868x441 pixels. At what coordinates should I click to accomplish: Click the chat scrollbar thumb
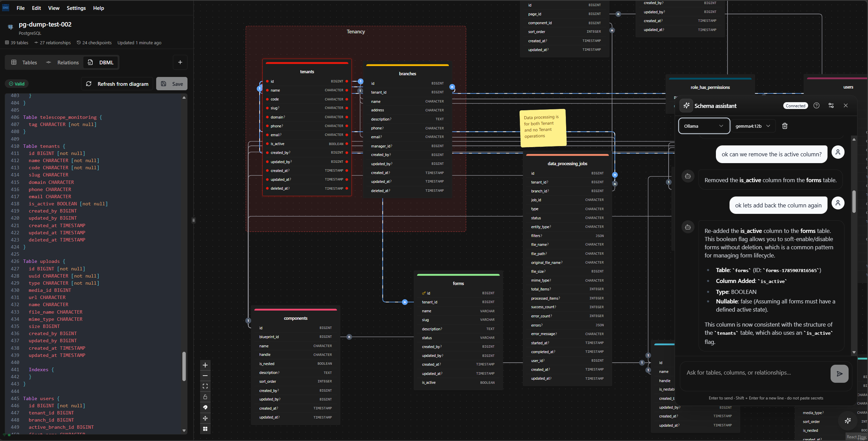point(854,202)
